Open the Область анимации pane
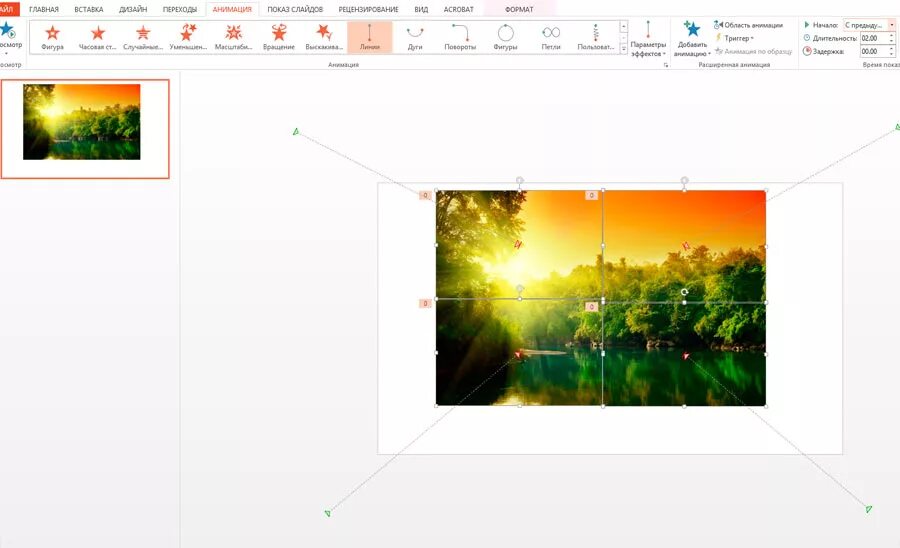The image size is (900, 548). click(x=748, y=25)
